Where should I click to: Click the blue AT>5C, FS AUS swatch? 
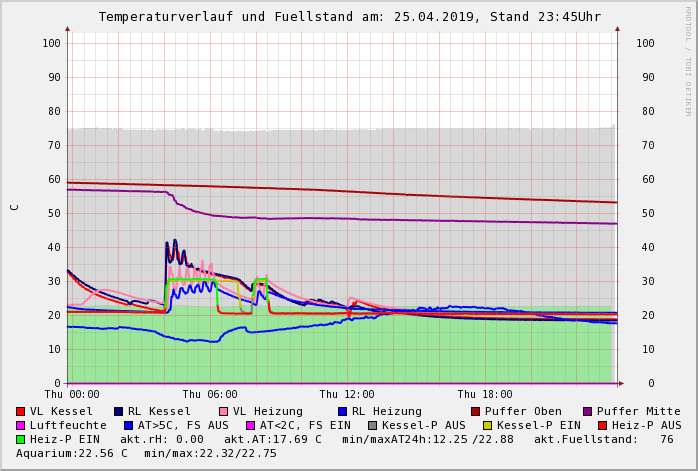(128, 425)
